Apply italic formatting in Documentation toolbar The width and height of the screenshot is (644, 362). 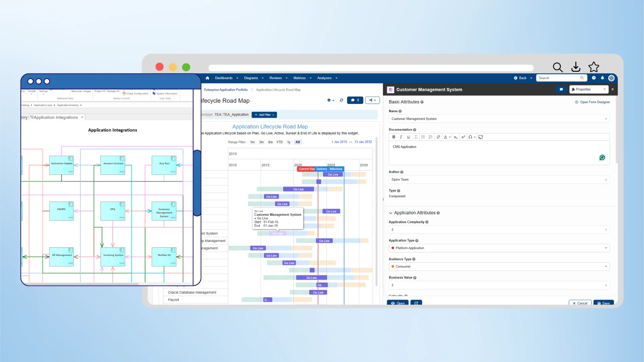[x=401, y=137]
